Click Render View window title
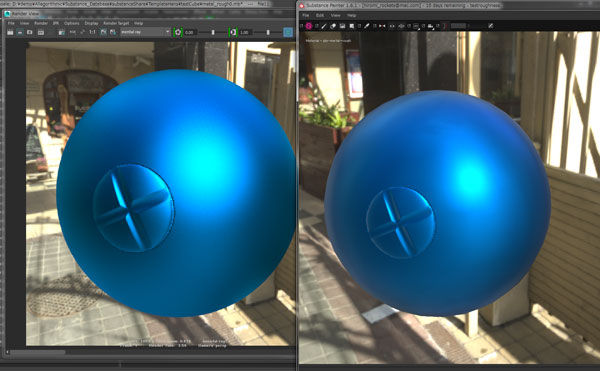The width and height of the screenshot is (600, 371). [x=26, y=14]
